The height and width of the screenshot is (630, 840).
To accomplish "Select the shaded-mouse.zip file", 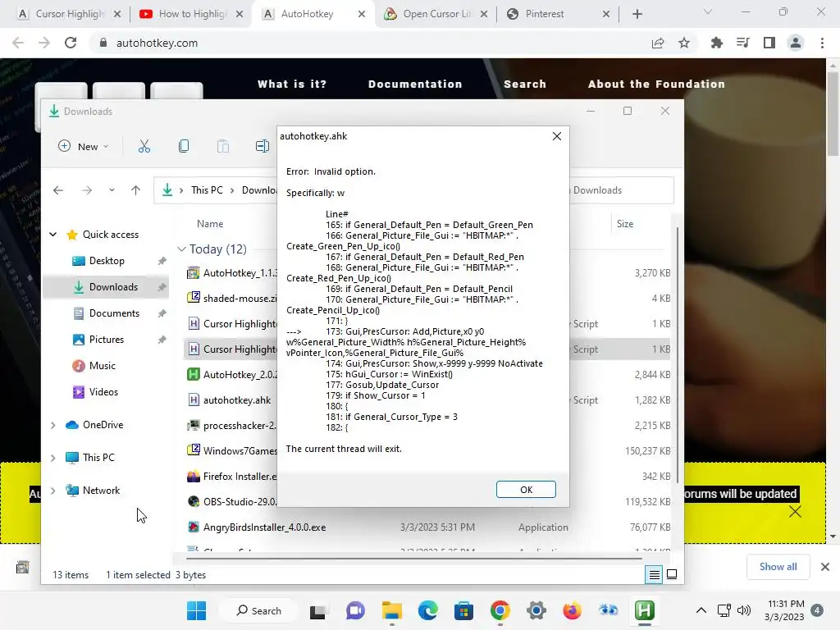I will click(x=231, y=299).
